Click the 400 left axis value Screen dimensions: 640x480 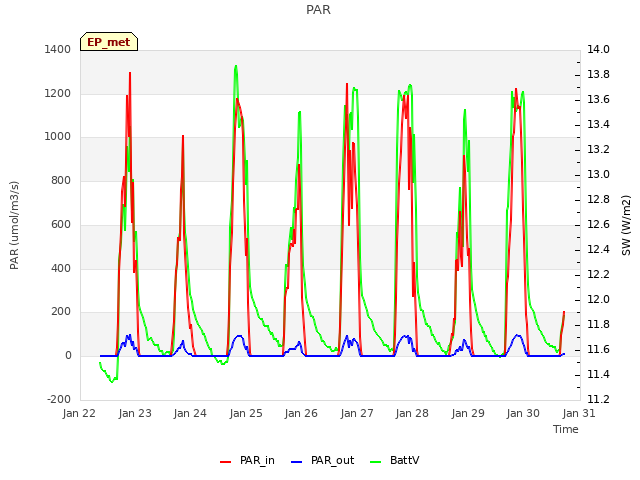pos(61,268)
